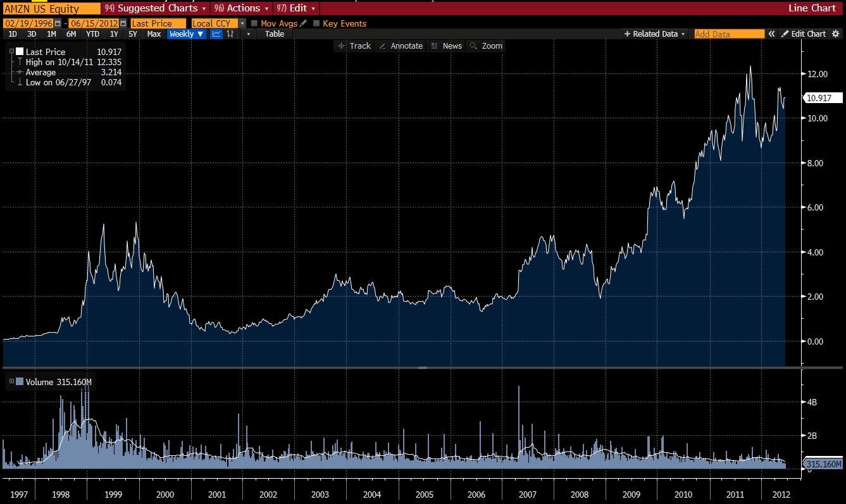Click the Edit Chart pencil button

click(x=804, y=34)
